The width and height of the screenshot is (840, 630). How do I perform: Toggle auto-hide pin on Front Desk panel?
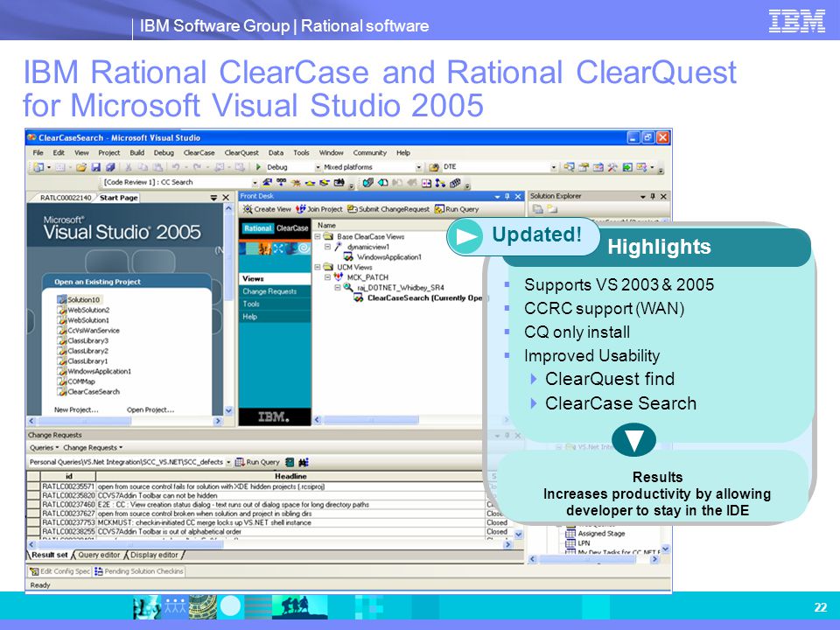click(507, 197)
